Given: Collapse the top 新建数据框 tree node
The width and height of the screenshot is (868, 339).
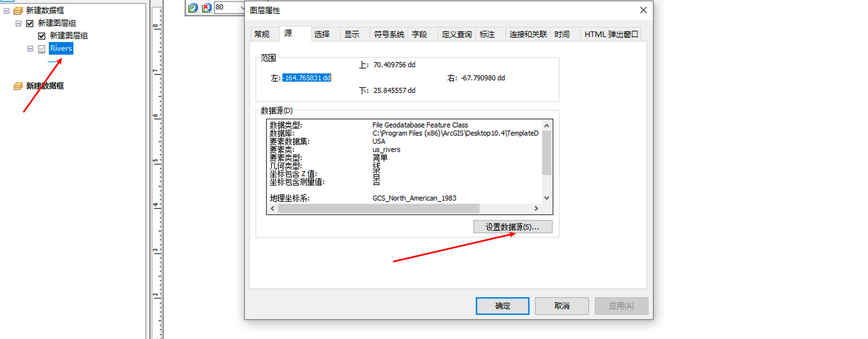Looking at the screenshot, I should pyautogui.click(x=6, y=11).
